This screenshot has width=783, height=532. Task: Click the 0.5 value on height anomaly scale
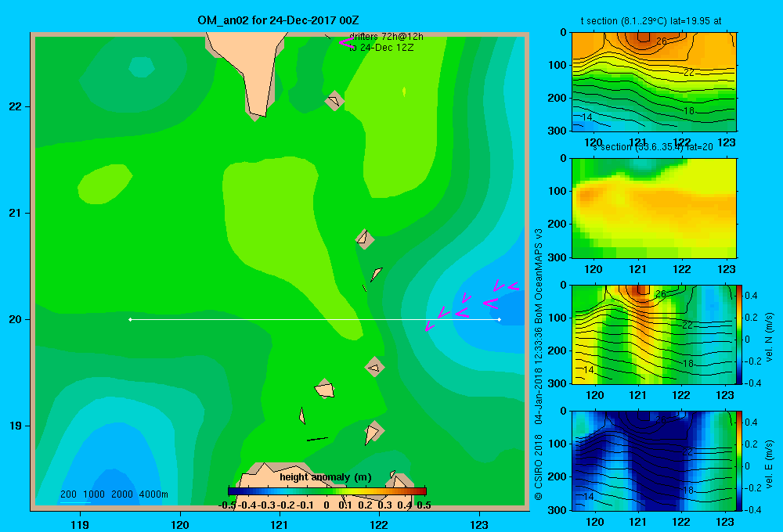tap(424, 505)
